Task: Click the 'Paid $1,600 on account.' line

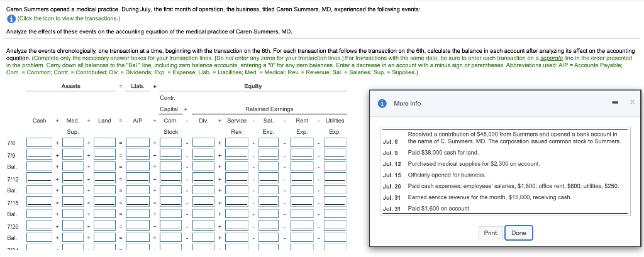Action: [x=439, y=209]
